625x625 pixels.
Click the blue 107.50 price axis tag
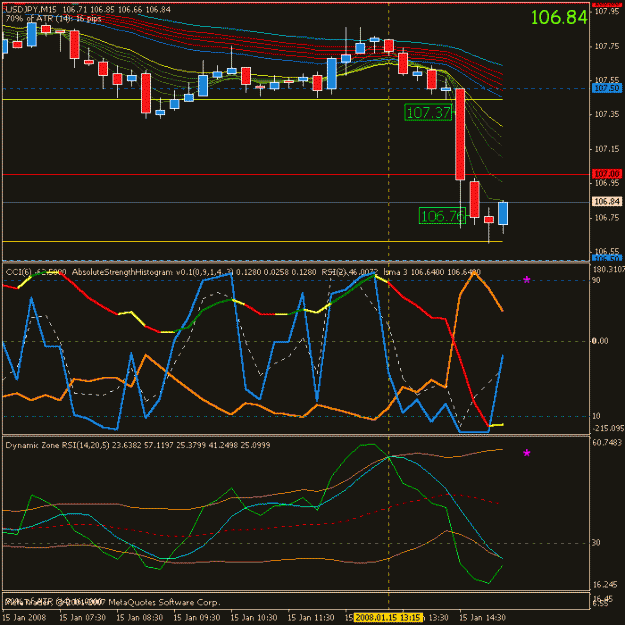click(x=607, y=88)
